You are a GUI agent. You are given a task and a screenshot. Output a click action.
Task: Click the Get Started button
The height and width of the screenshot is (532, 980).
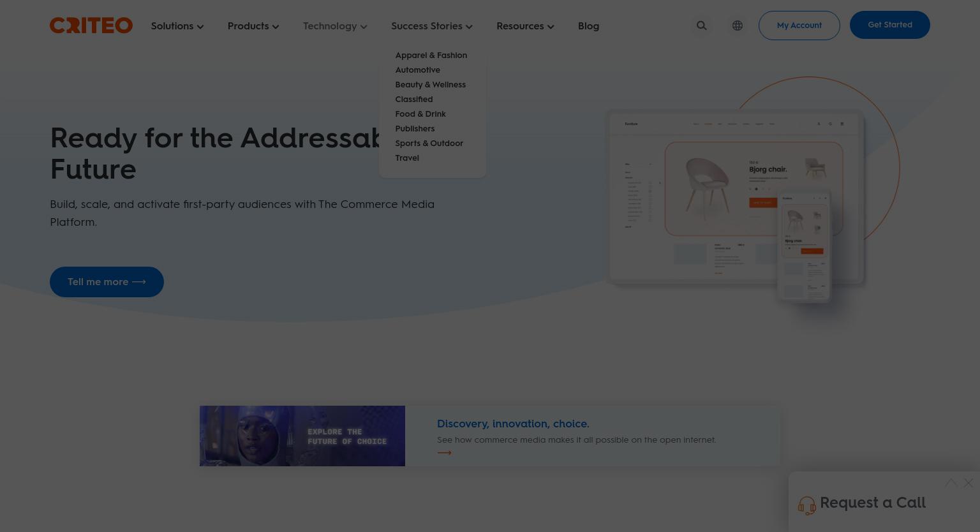(x=890, y=25)
